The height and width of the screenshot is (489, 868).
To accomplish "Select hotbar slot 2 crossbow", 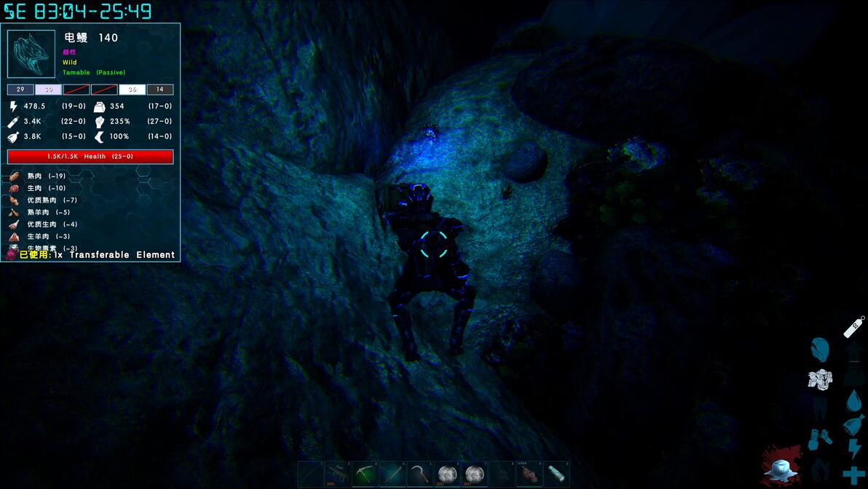I will click(338, 474).
